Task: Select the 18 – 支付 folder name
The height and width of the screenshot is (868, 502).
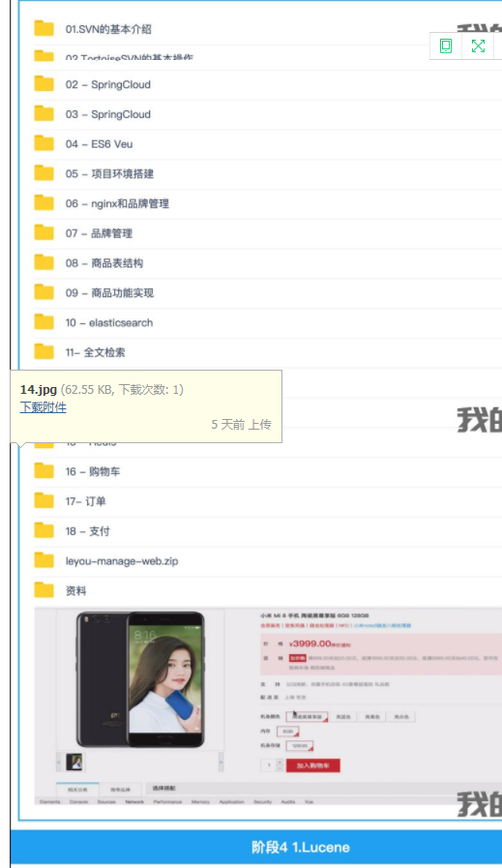Action: pyautogui.click(x=87, y=531)
